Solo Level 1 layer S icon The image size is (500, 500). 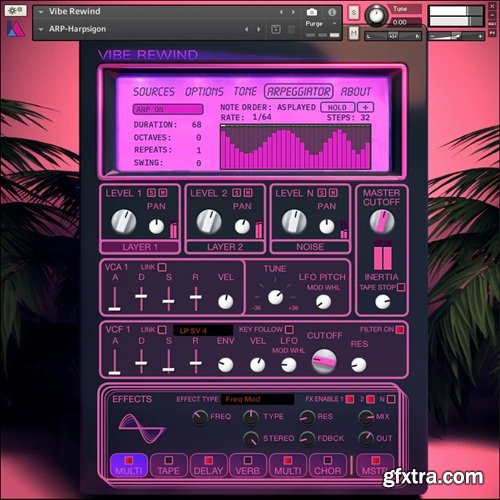coord(151,193)
